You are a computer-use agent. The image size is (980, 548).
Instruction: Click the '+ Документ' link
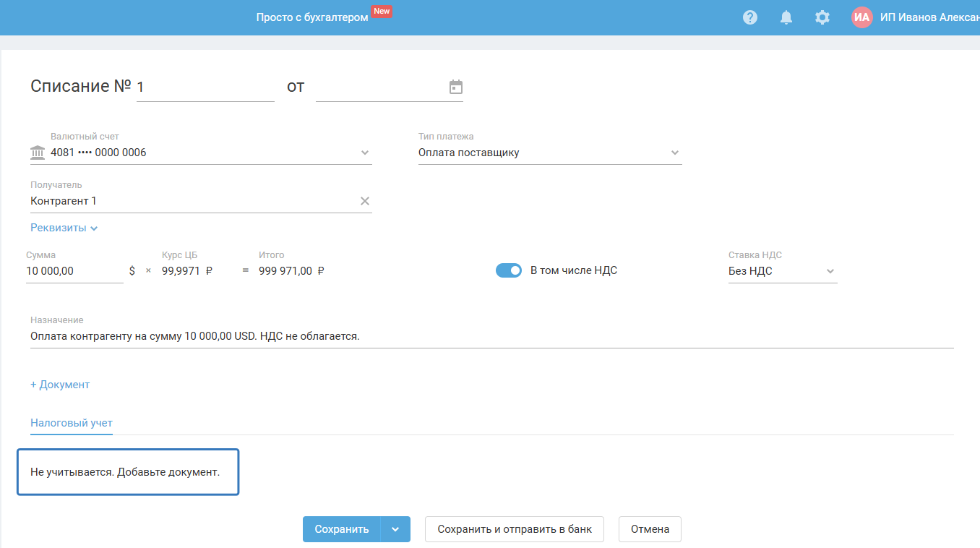click(x=60, y=385)
